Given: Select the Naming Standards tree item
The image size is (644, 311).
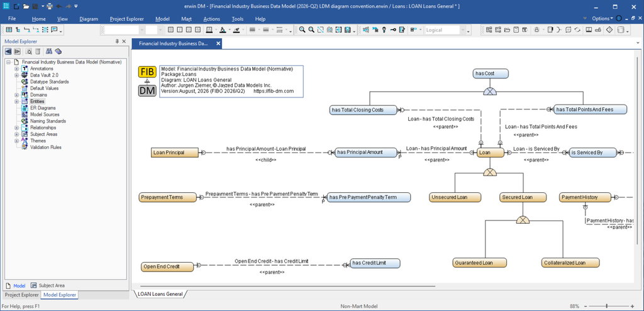Looking at the screenshot, I should click(x=48, y=121).
